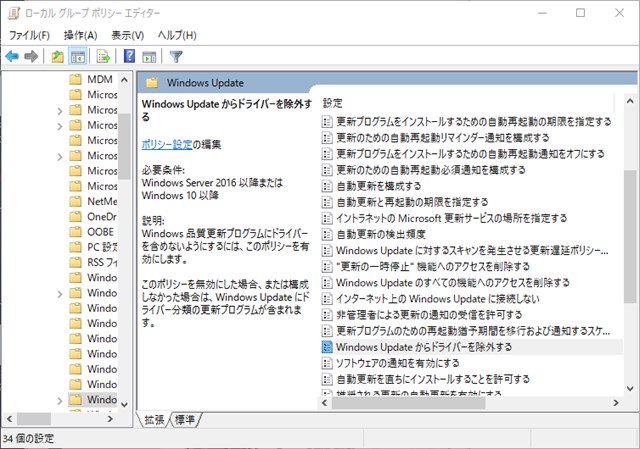This screenshot has height=449, width=640.
Task: Expand the selected Windo folder at bottom
Action: click(60, 401)
